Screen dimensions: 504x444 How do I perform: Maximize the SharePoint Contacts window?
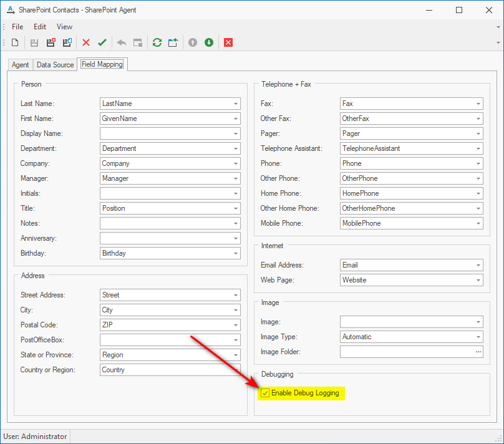459,10
